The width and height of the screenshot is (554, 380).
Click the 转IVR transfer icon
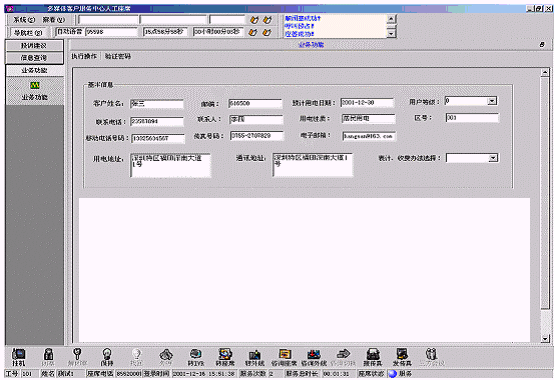click(x=196, y=357)
